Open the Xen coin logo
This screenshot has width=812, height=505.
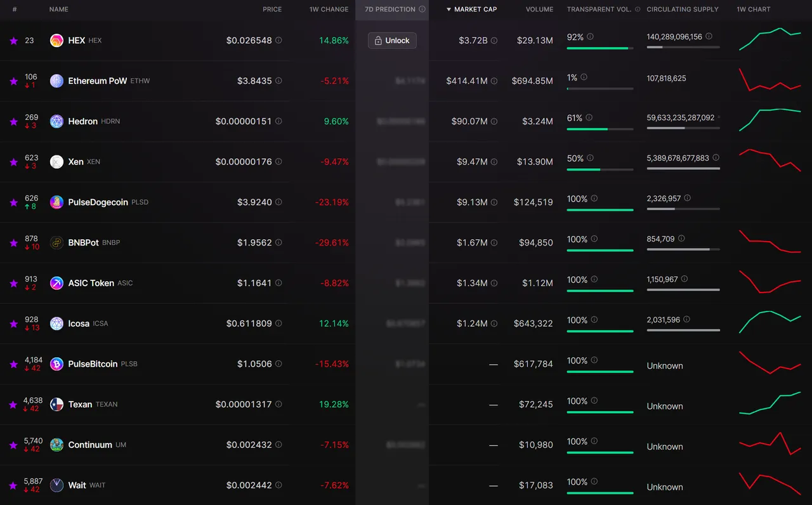(x=56, y=162)
